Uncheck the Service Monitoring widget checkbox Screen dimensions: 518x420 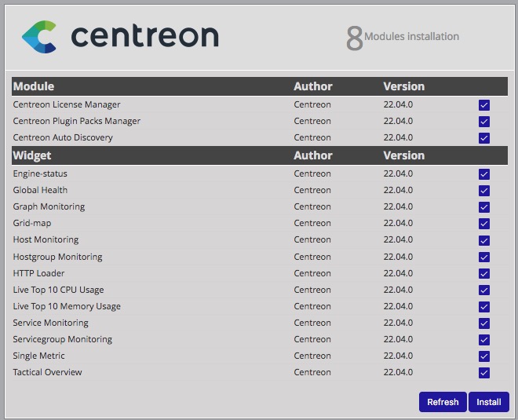(484, 323)
